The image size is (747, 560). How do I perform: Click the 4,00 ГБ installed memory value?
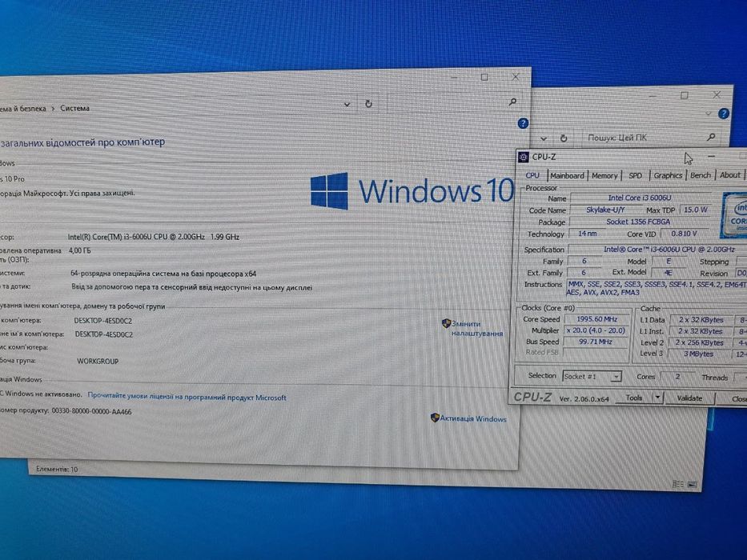click(x=79, y=250)
